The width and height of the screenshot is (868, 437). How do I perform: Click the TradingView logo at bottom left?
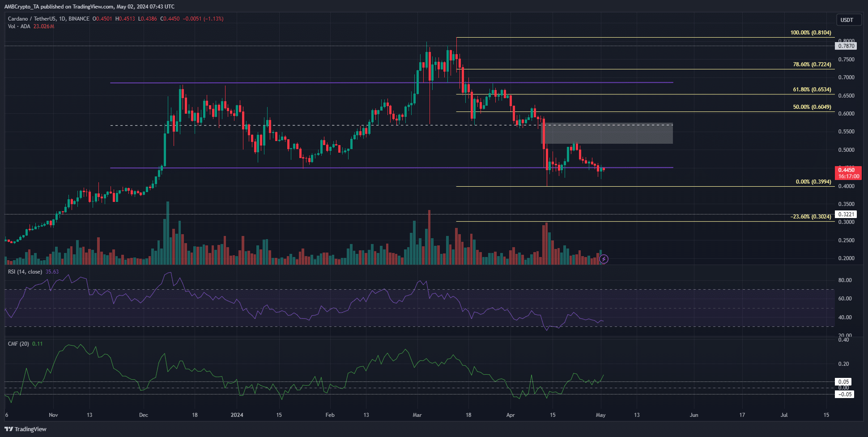point(26,429)
